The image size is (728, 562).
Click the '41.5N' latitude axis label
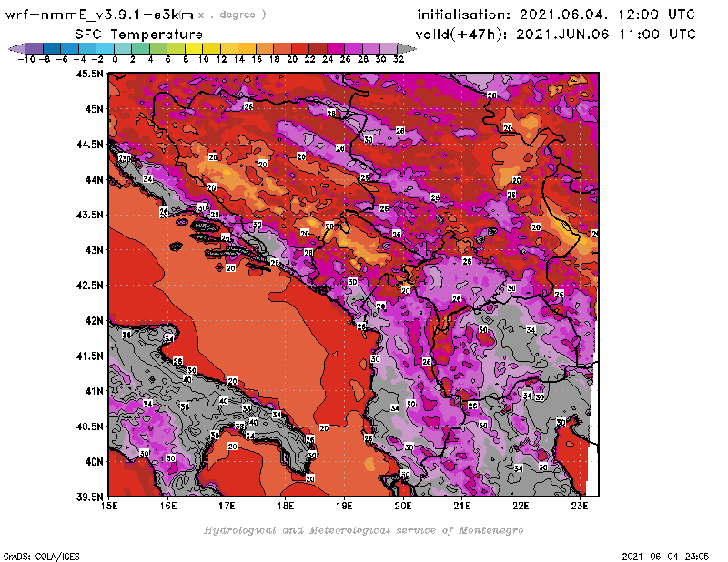pos(89,356)
